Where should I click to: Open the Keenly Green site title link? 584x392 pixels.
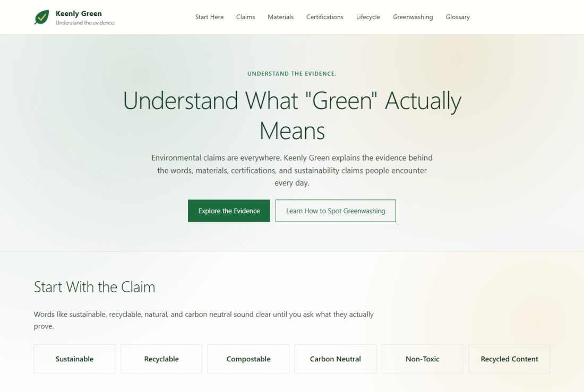click(79, 13)
